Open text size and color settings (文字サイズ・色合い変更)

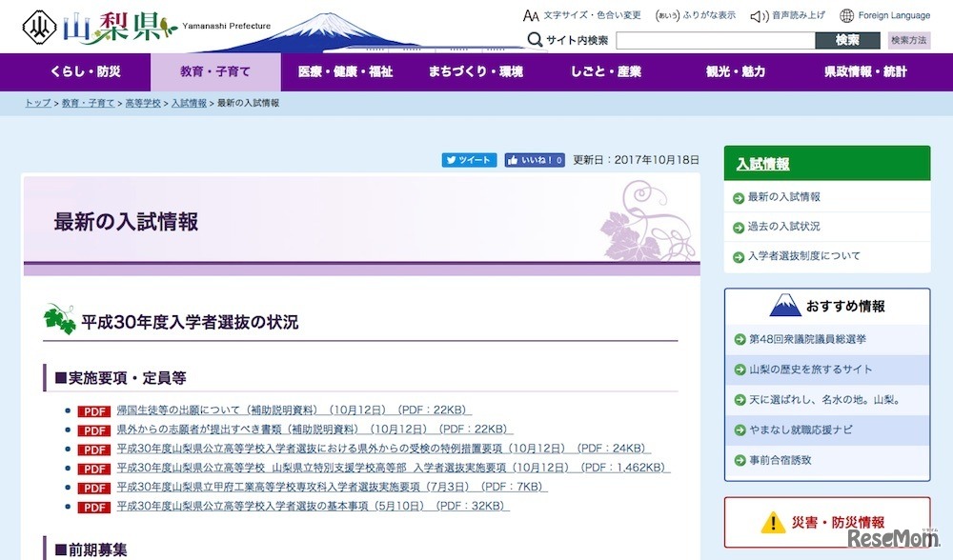click(581, 15)
